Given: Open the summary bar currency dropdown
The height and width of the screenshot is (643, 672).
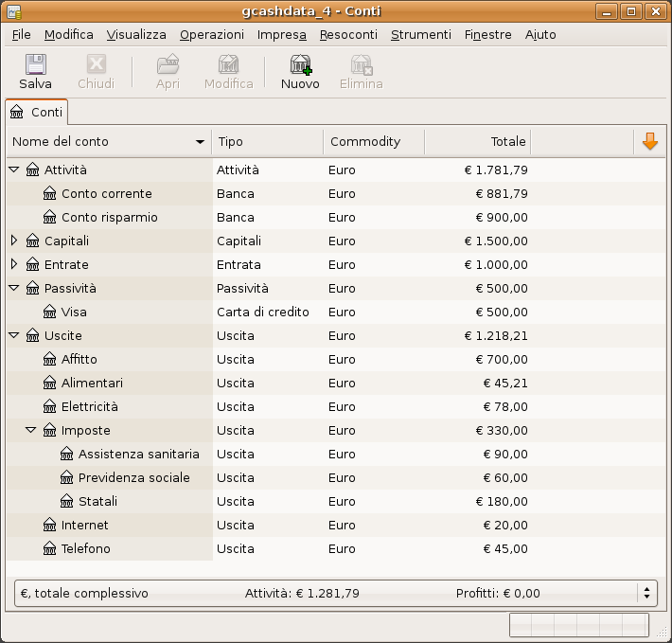Looking at the screenshot, I should [647, 593].
